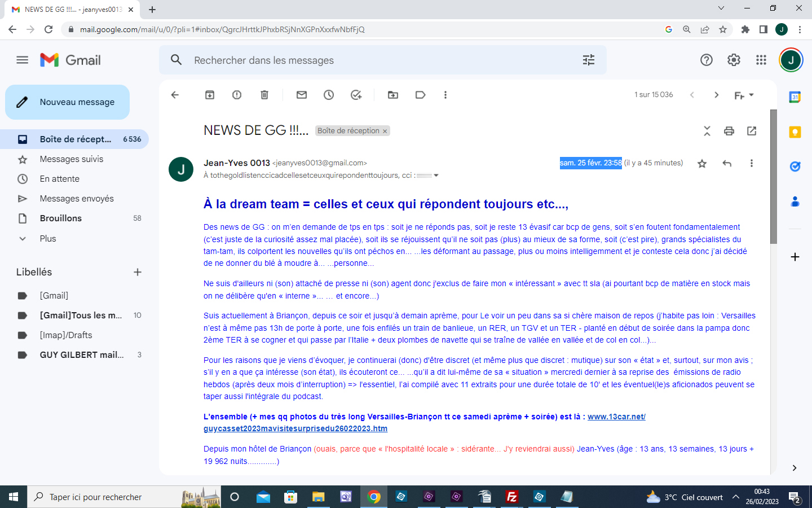
Task: Open weather 3°C Ciel couvert widget
Action: coord(685,497)
